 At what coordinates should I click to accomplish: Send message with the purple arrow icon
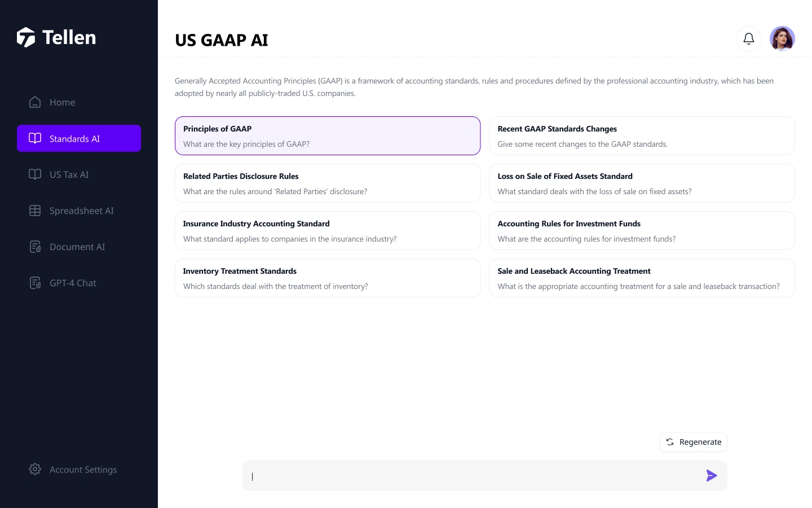[x=712, y=476]
